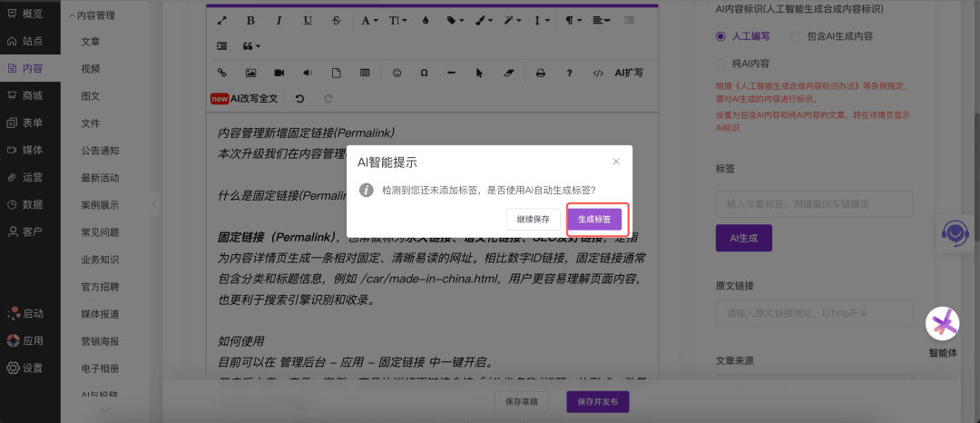Insert an image via toolbar icon
The image size is (980, 423).
tap(250, 73)
